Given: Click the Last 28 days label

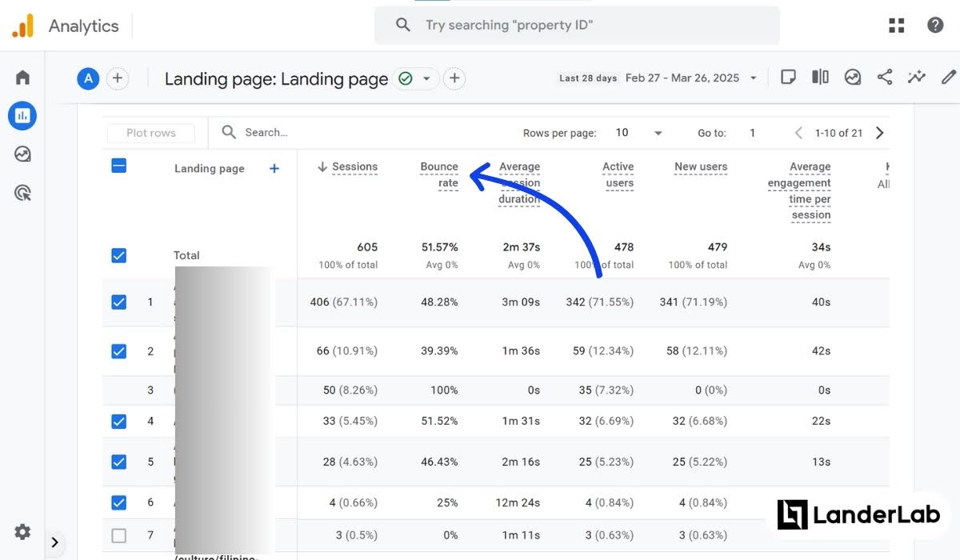Looking at the screenshot, I should [x=588, y=78].
